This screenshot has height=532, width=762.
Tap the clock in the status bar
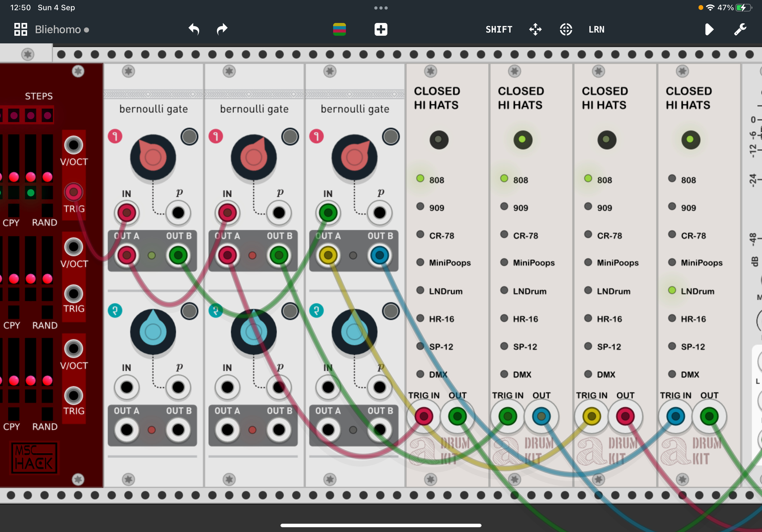20,7
